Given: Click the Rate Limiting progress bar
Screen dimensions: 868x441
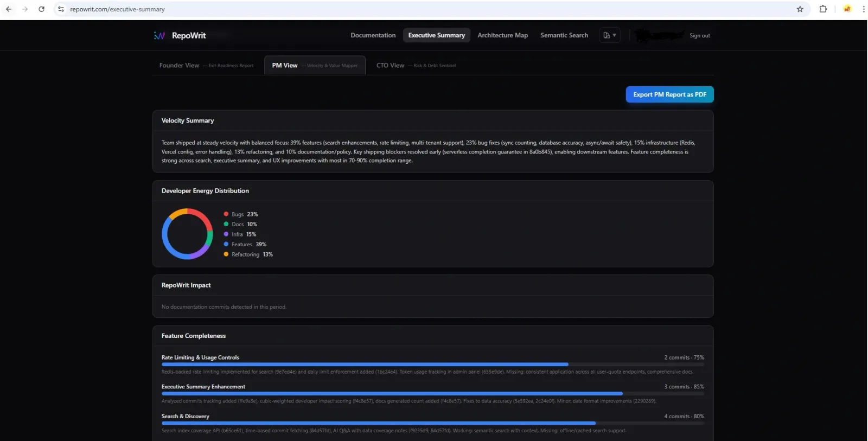Looking at the screenshot, I should (x=365, y=365).
